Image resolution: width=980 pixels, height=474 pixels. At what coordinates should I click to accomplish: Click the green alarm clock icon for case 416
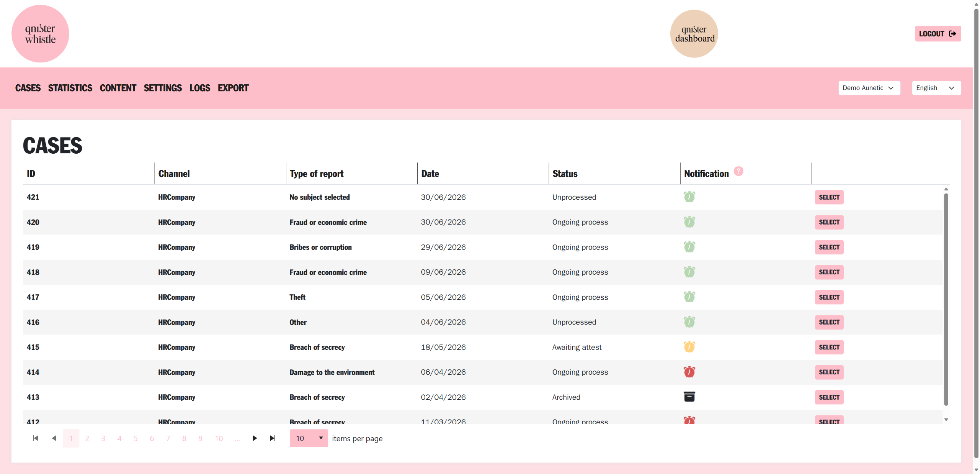click(x=689, y=322)
